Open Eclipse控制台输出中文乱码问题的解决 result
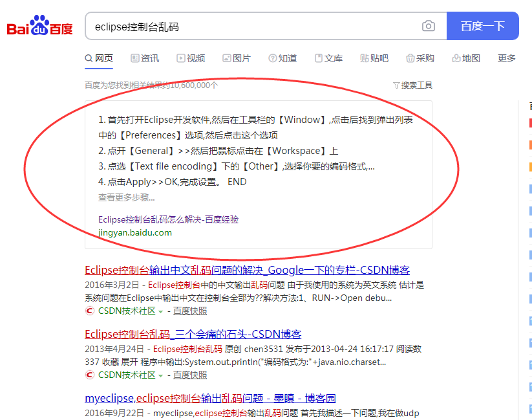Screen dimensions: 532x420 tap(248, 270)
